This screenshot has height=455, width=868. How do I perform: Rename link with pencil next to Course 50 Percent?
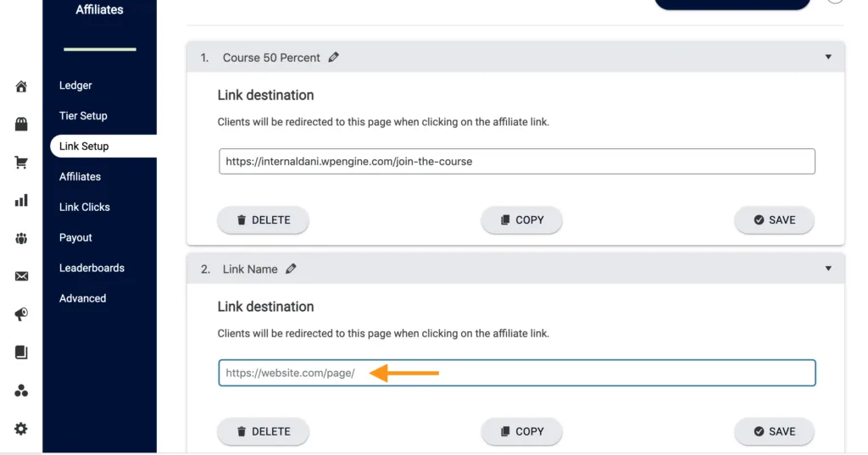pos(333,57)
